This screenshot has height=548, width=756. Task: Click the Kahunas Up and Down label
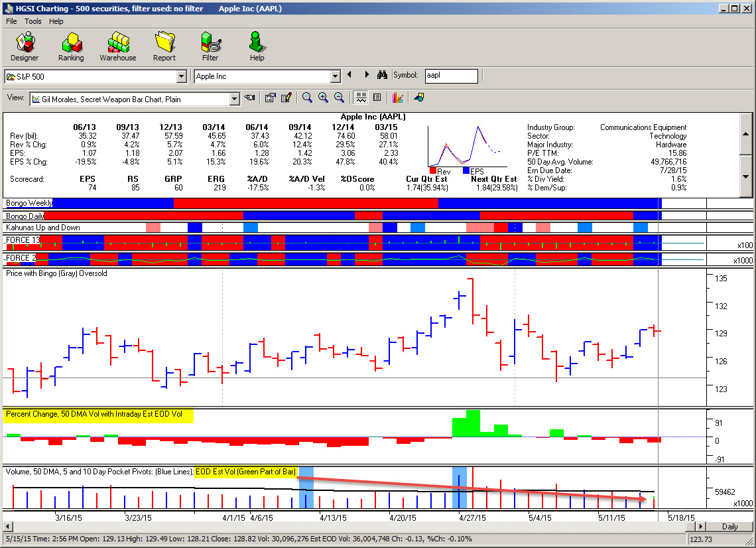pos(43,228)
